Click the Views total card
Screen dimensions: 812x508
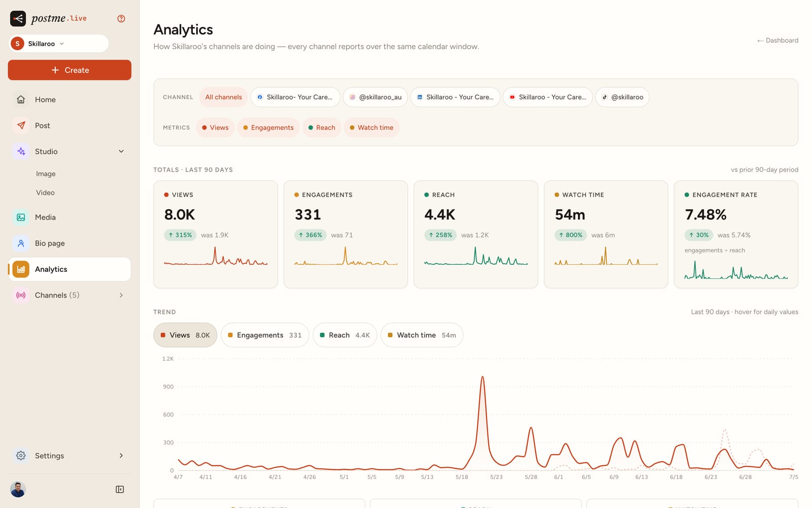[x=216, y=234]
